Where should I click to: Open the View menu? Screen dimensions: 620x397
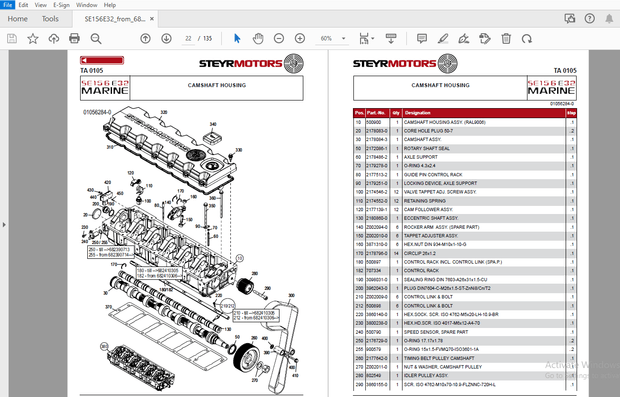[x=41, y=5]
